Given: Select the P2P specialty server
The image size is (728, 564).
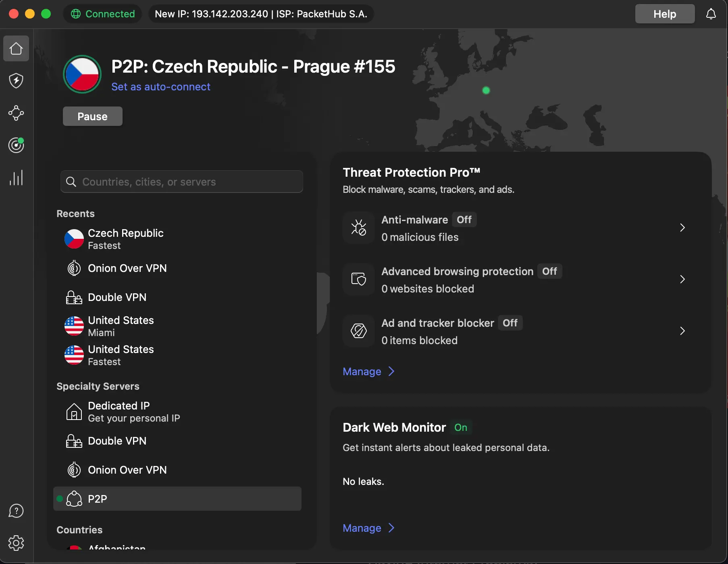Looking at the screenshot, I should pyautogui.click(x=98, y=499).
